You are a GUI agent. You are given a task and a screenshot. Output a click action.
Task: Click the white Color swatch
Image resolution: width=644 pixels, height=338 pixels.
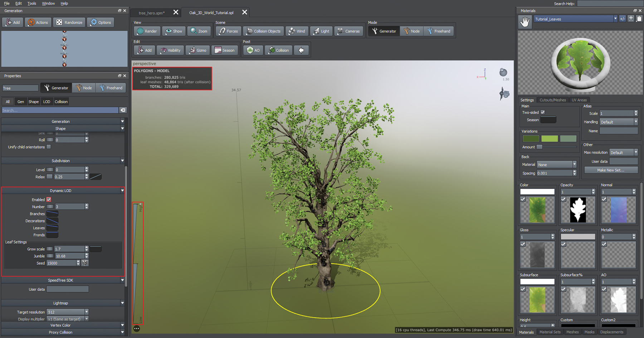click(x=537, y=192)
